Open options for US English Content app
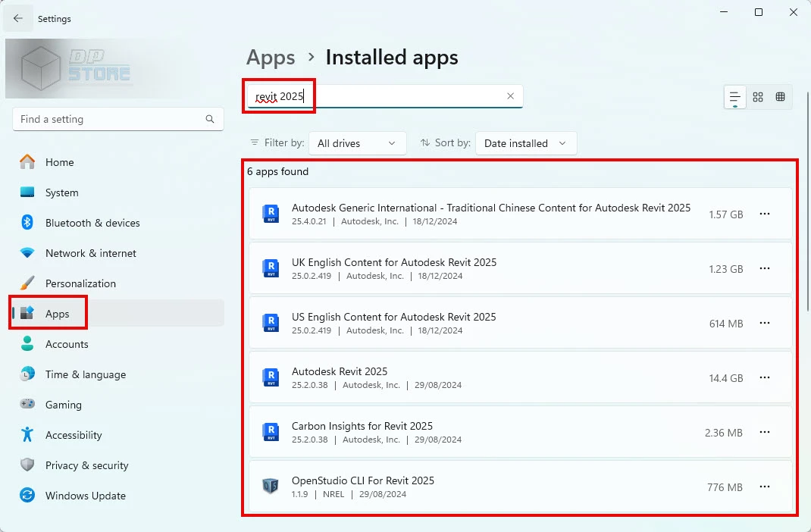Viewport: 811px width, 532px height. coord(765,323)
